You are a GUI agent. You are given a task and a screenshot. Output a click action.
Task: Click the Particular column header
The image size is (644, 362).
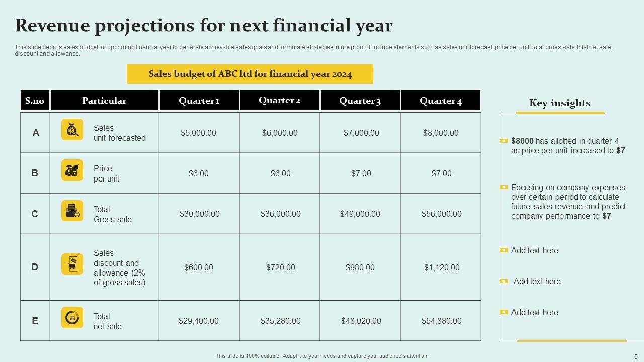104,101
